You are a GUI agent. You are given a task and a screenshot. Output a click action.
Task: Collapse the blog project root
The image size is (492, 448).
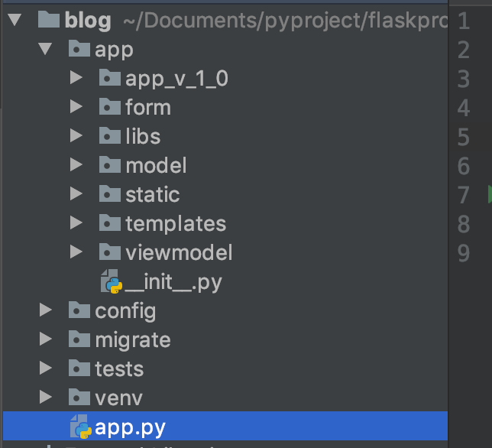click(14, 21)
